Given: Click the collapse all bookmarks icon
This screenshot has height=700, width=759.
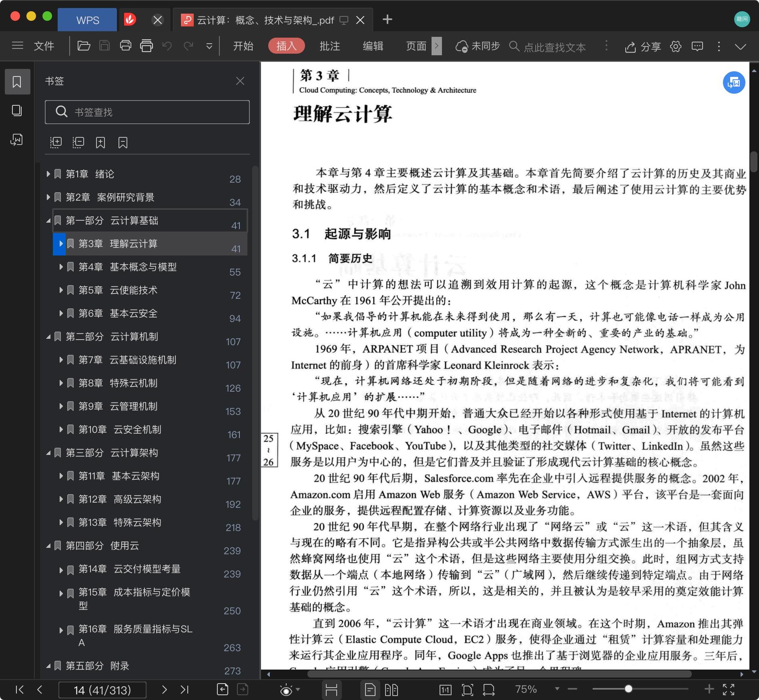Looking at the screenshot, I should pyautogui.click(x=78, y=143).
